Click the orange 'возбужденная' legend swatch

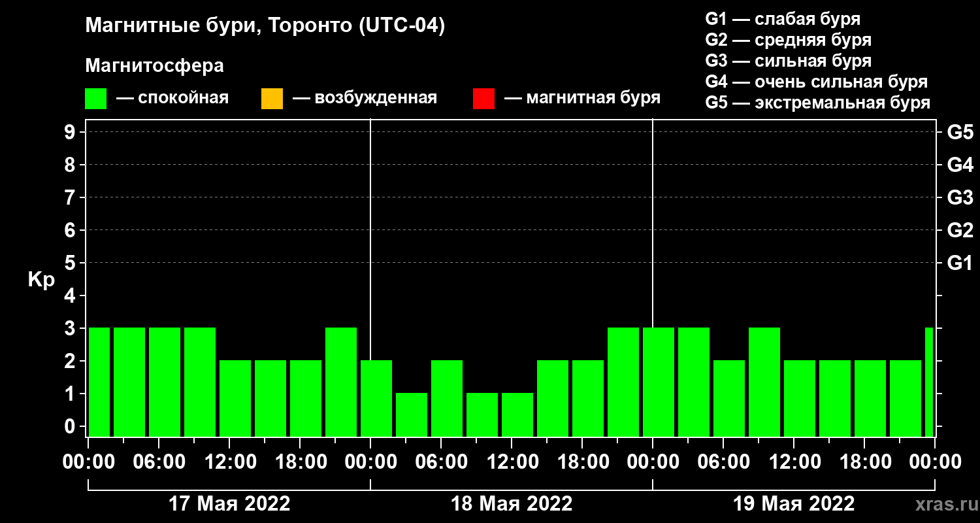pos(272,99)
